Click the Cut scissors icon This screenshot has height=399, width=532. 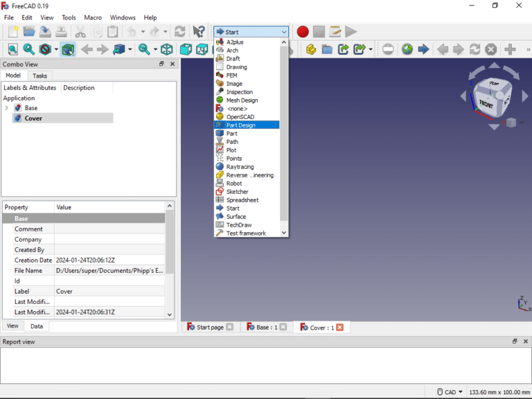80,32
